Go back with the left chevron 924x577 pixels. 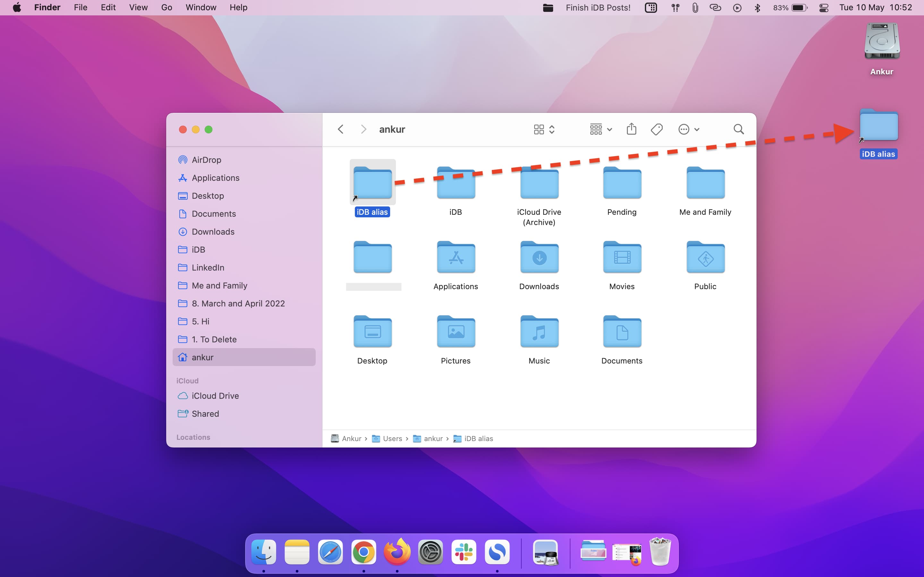(341, 130)
